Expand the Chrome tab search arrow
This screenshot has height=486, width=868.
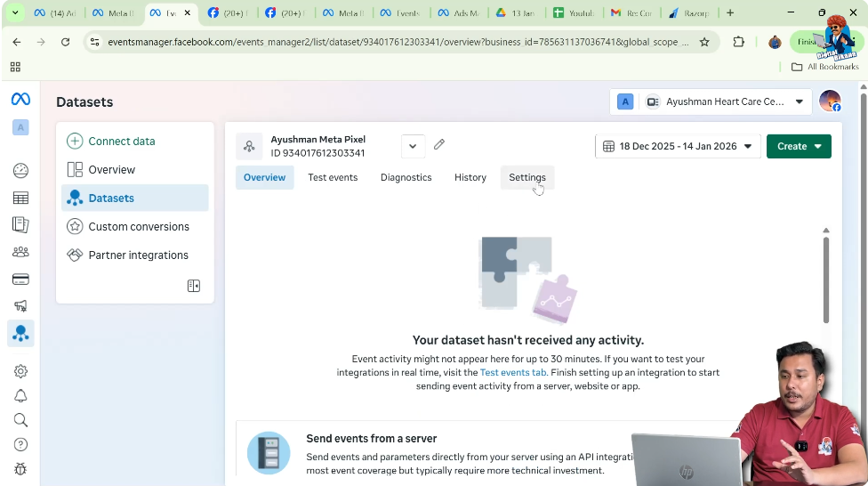15,12
